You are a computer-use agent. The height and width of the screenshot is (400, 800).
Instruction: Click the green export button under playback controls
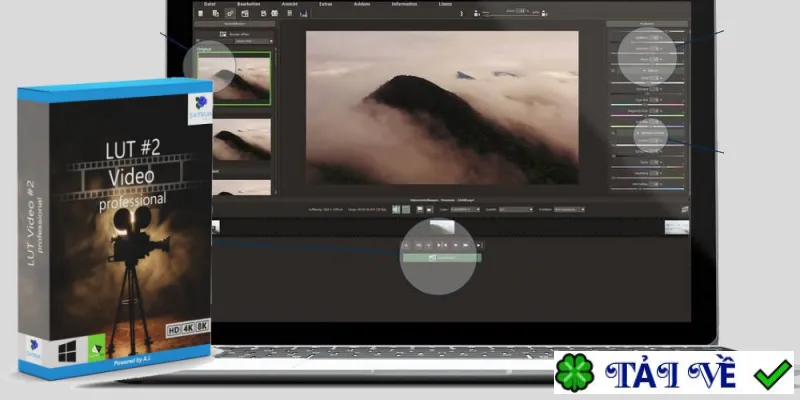[x=442, y=258]
